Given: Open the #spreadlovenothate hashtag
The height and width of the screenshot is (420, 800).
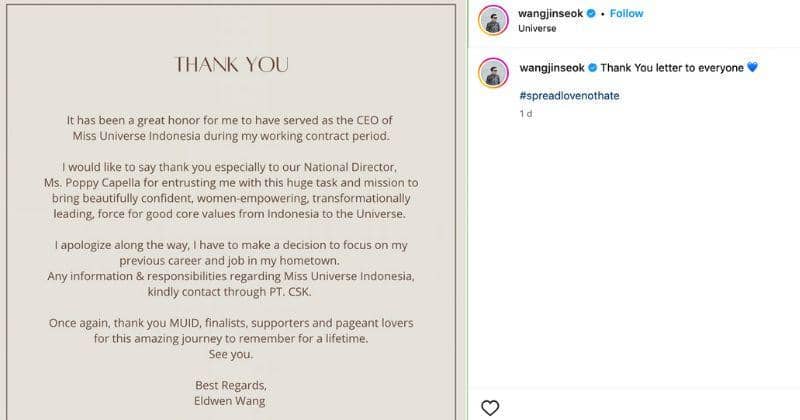Looking at the screenshot, I should coord(566,94).
